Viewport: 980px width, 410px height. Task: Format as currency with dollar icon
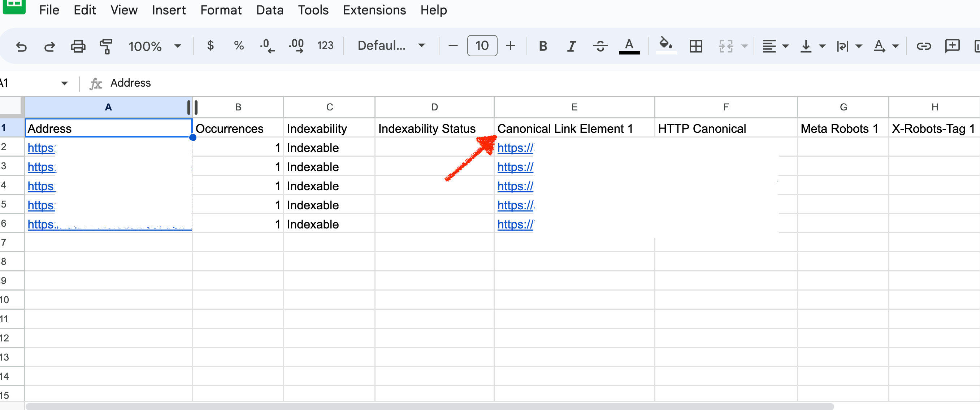[x=211, y=45]
